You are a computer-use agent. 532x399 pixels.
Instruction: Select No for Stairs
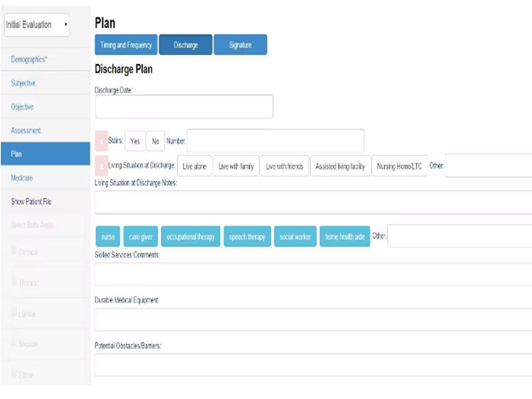click(155, 141)
